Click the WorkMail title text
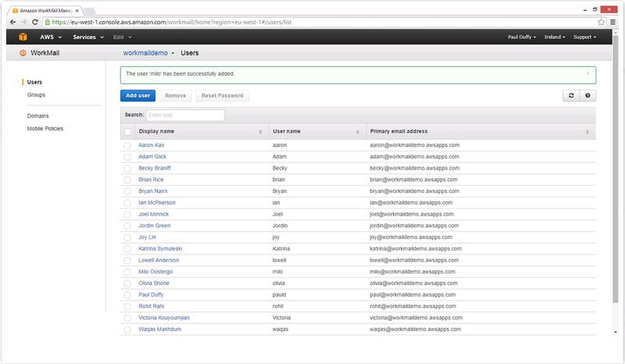This screenshot has height=364, width=625. coord(45,52)
